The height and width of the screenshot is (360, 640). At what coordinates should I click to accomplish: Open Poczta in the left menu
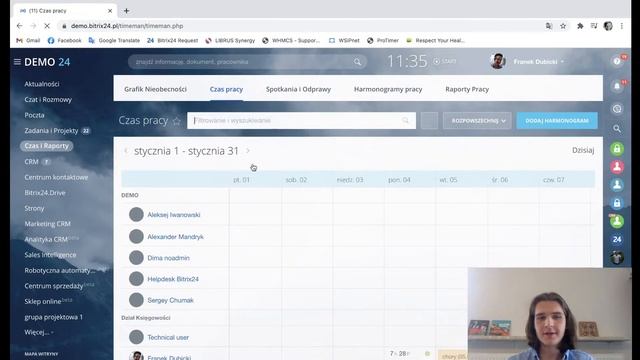(x=34, y=115)
